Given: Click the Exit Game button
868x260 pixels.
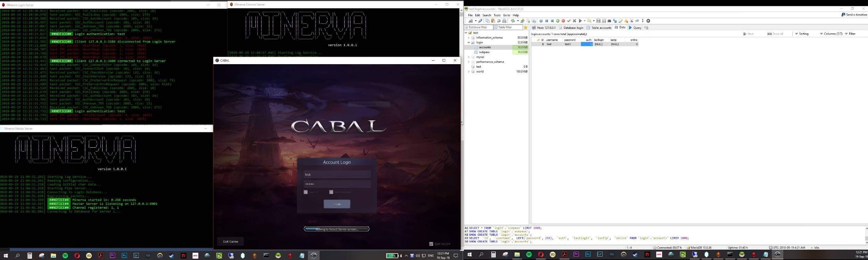Looking at the screenshot, I should 231,241.
